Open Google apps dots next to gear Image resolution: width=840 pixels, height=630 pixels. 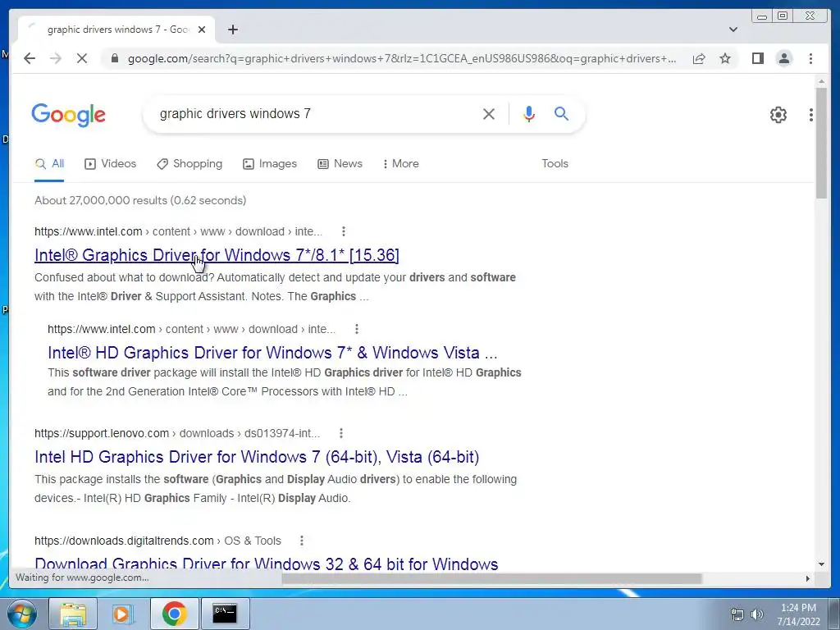(x=811, y=115)
